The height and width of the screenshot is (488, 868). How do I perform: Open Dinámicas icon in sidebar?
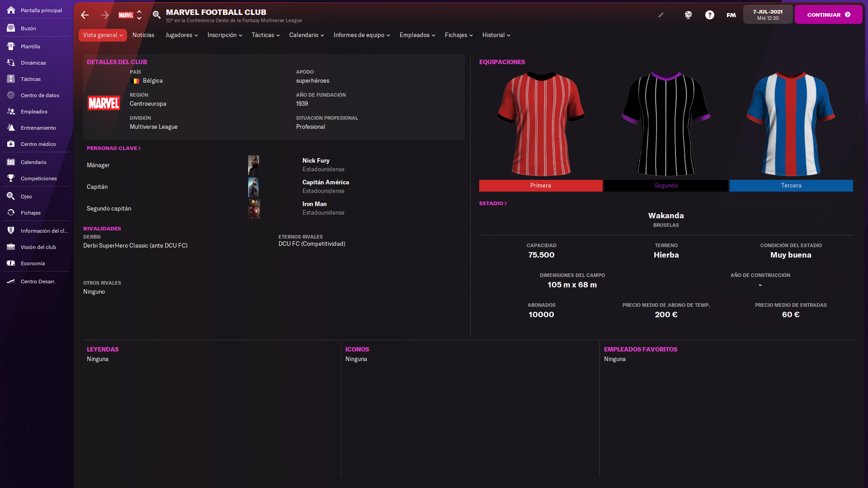click(x=11, y=62)
